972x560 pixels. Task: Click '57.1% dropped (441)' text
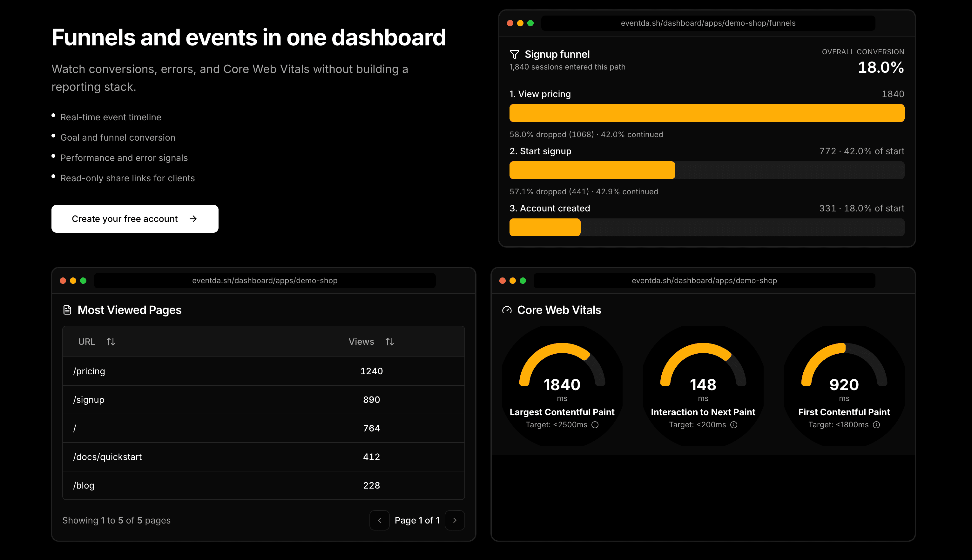(549, 191)
